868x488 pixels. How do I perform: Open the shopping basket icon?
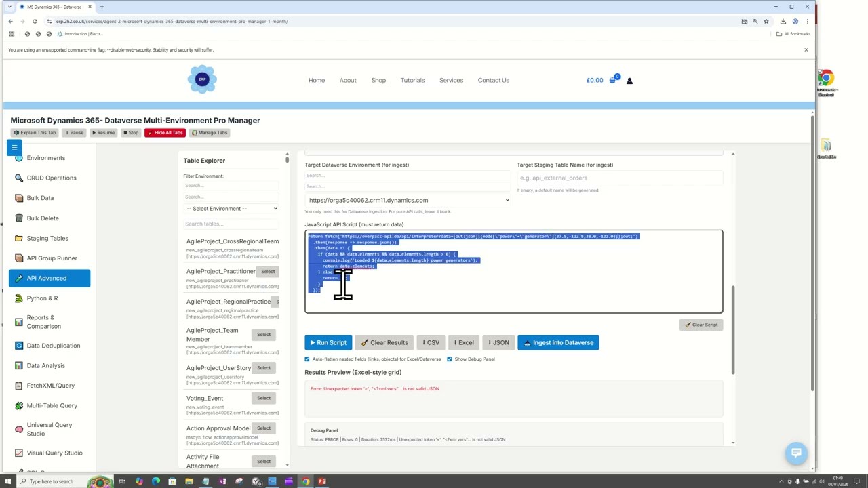point(612,80)
